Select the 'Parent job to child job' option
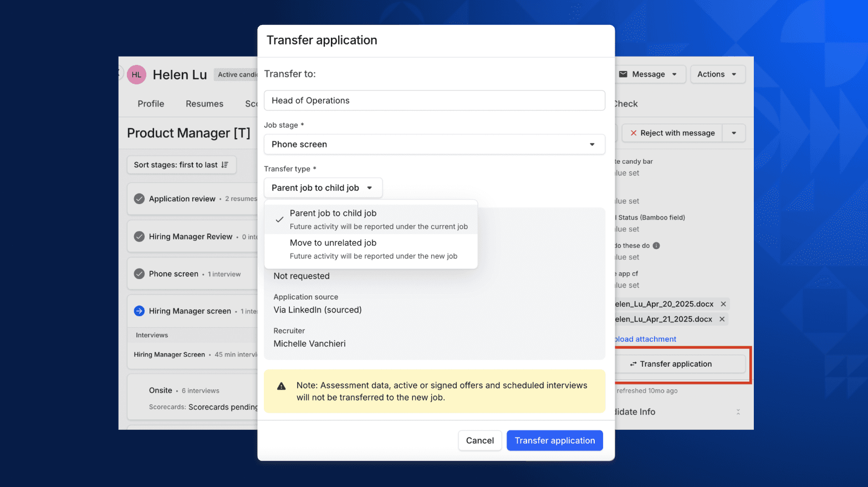Viewport: 868px width, 487px height. click(x=333, y=213)
